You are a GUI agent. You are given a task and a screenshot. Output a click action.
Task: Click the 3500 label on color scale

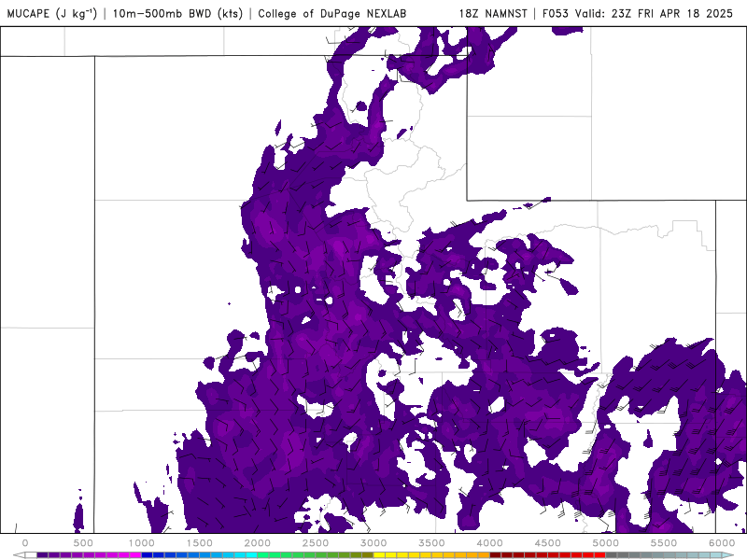pyautogui.click(x=431, y=543)
